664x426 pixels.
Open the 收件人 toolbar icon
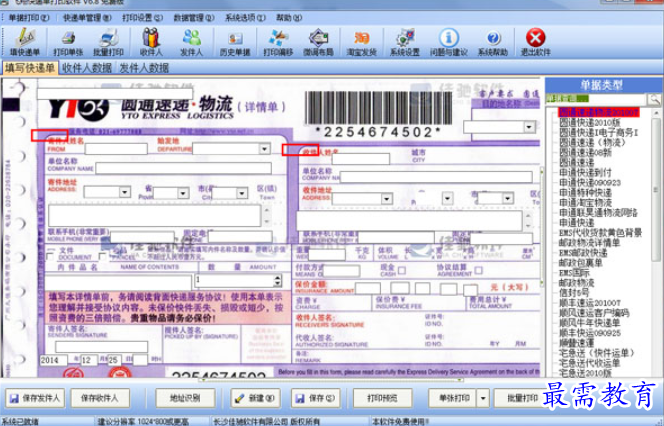151,42
